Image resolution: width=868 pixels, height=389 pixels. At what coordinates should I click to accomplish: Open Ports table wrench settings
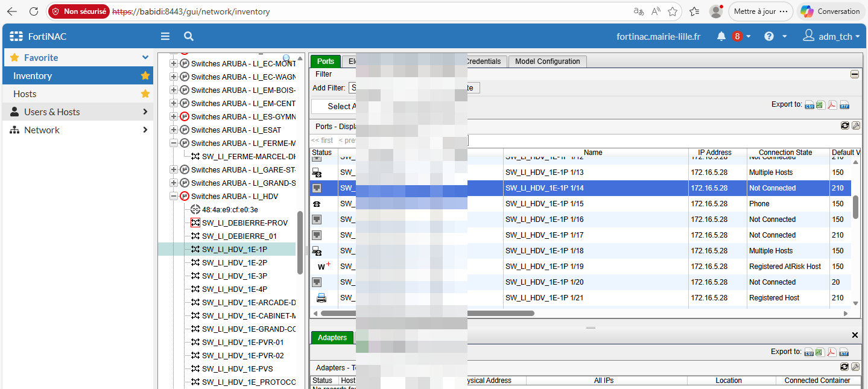pos(855,125)
